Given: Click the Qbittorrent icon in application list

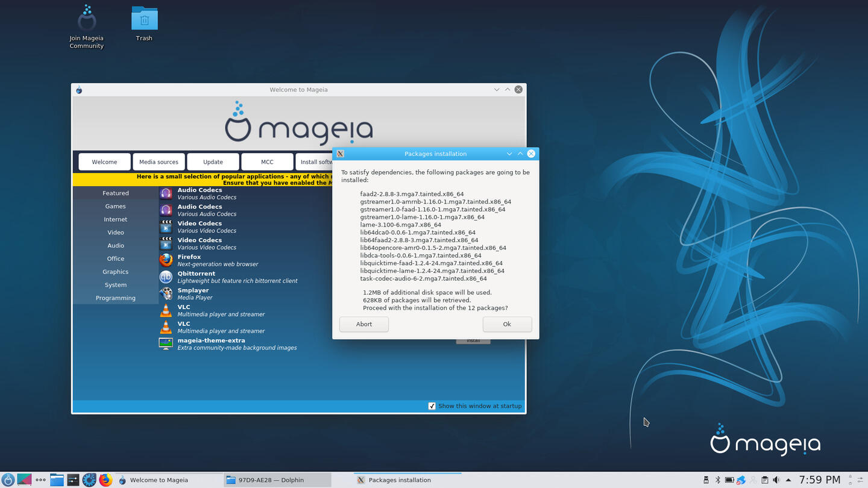Looking at the screenshot, I should (166, 277).
